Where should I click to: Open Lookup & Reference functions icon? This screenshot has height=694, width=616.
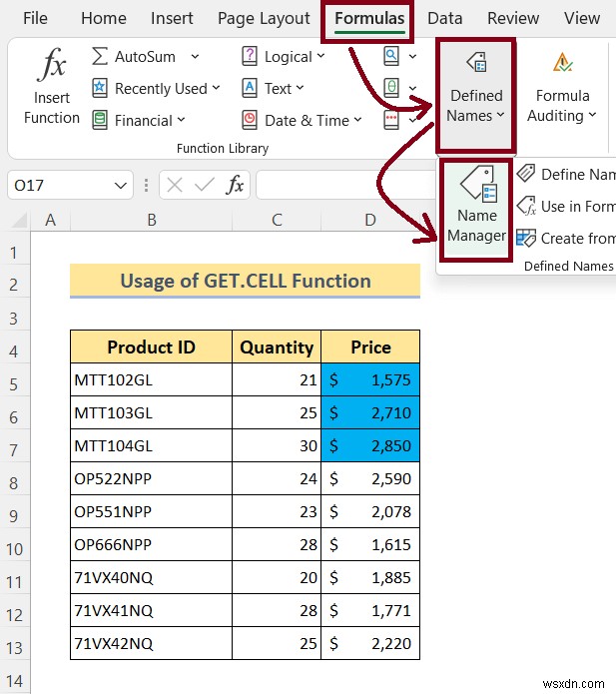391,56
